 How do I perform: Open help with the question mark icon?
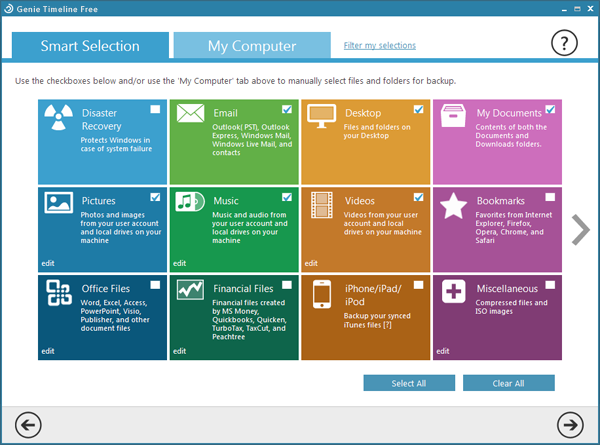tap(564, 43)
